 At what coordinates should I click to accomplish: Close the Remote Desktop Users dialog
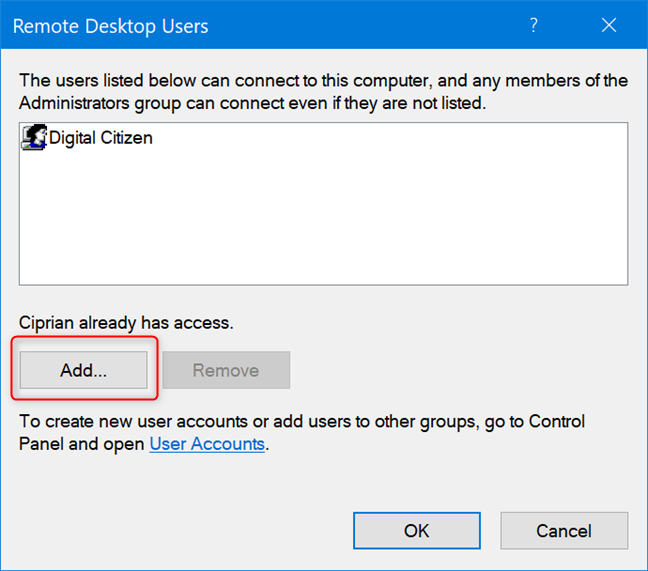[607, 25]
